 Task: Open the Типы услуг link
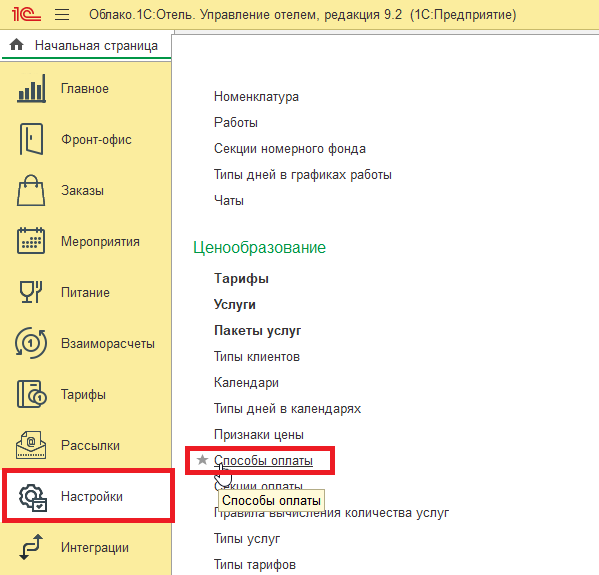247,539
